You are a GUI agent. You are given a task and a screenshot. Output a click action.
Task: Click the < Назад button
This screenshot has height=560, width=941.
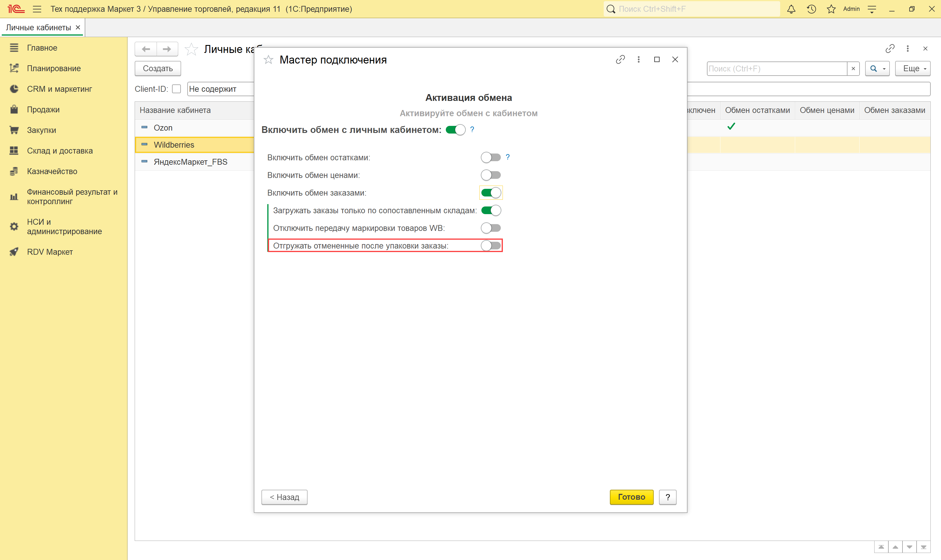pos(284,497)
